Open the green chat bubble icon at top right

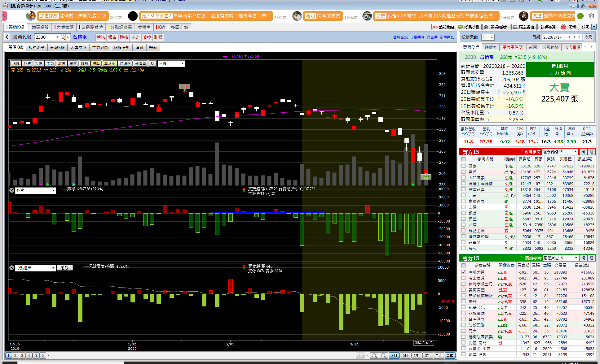pyautogui.click(x=580, y=16)
